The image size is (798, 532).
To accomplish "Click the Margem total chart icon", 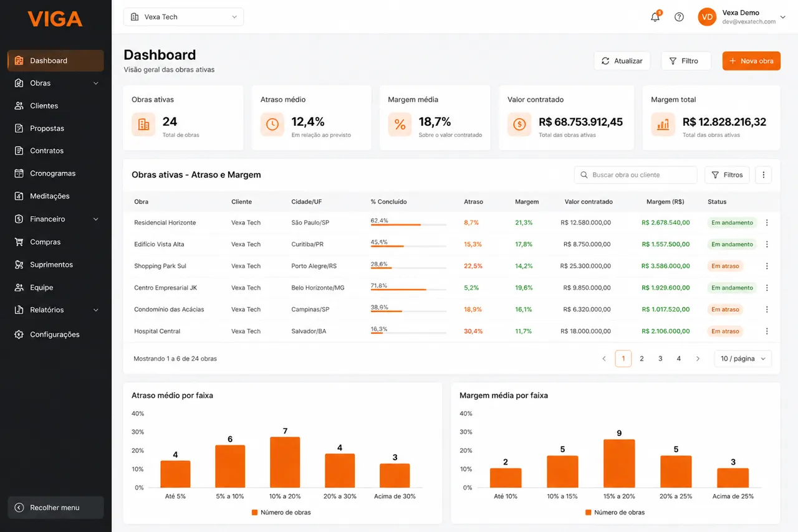I will [663, 125].
